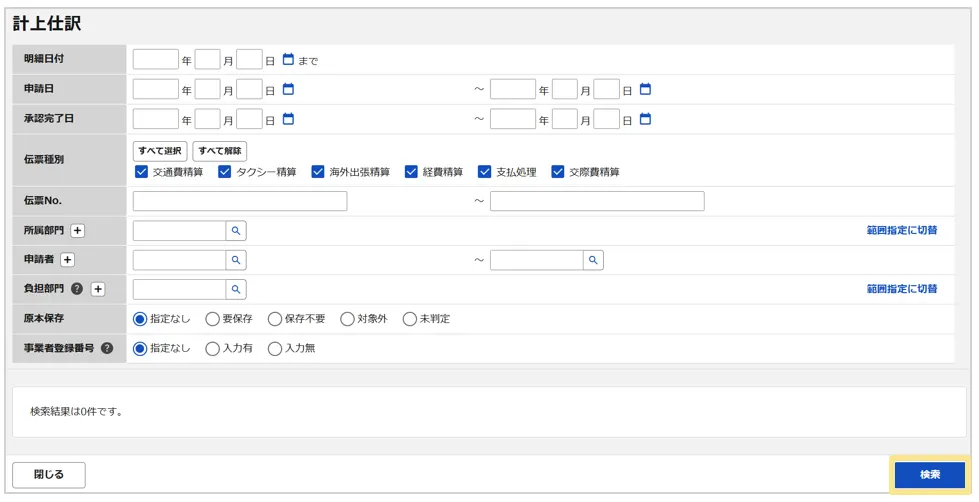Open calendar for 申請日 start date
The width and height of the screenshot is (979, 502).
[288, 90]
